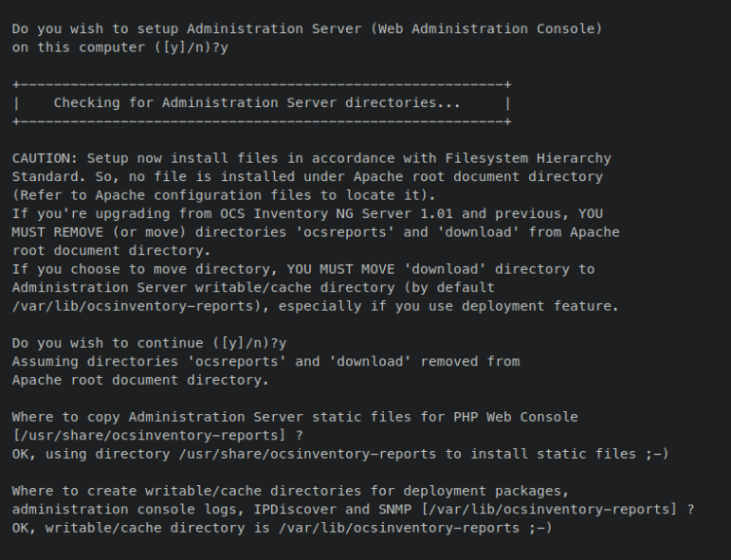Click the 'root document directory.' line
The width and height of the screenshot is (731, 560).
111,250
